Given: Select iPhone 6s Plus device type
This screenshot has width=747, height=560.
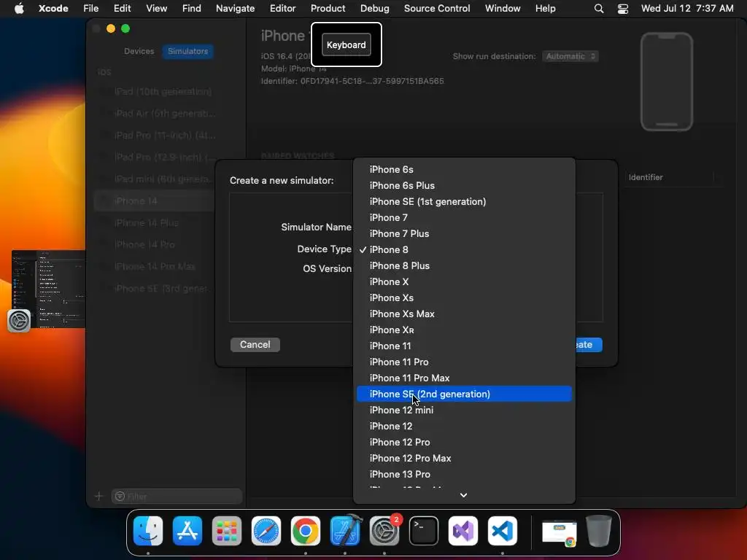Looking at the screenshot, I should (x=464, y=186).
